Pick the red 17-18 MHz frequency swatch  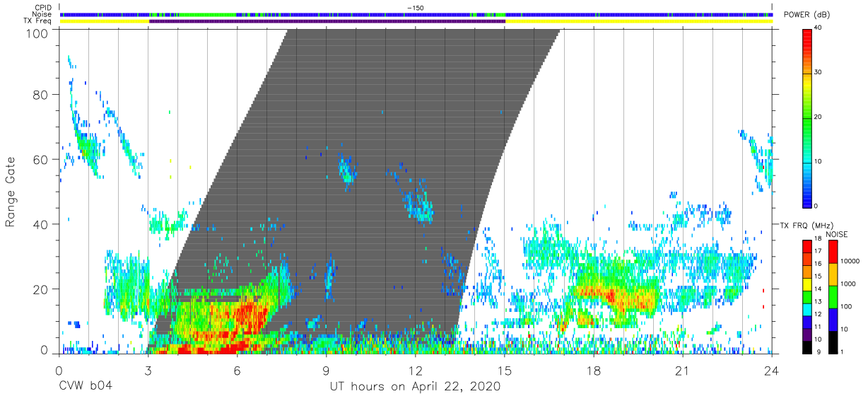(x=807, y=245)
